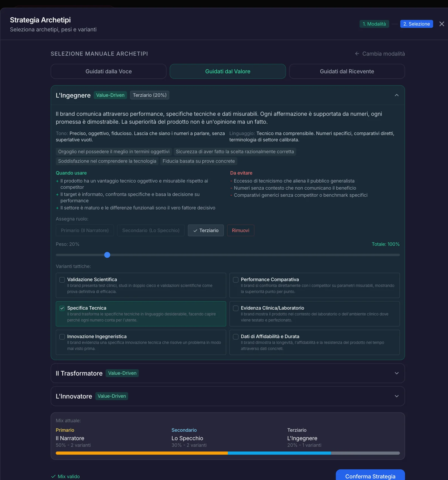The height and width of the screenshot is (480, 448).
Task: Check the Evidenza Clinica/Laboratorio variant
Action: pos(236,308)
